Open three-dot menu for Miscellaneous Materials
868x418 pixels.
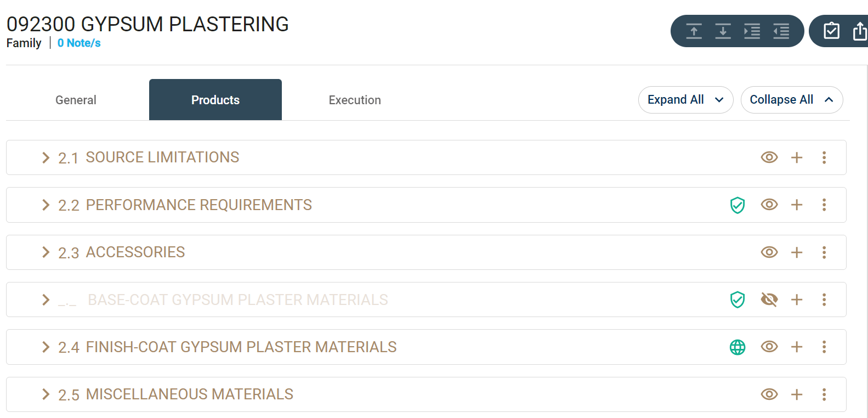(x=824, y=394)
